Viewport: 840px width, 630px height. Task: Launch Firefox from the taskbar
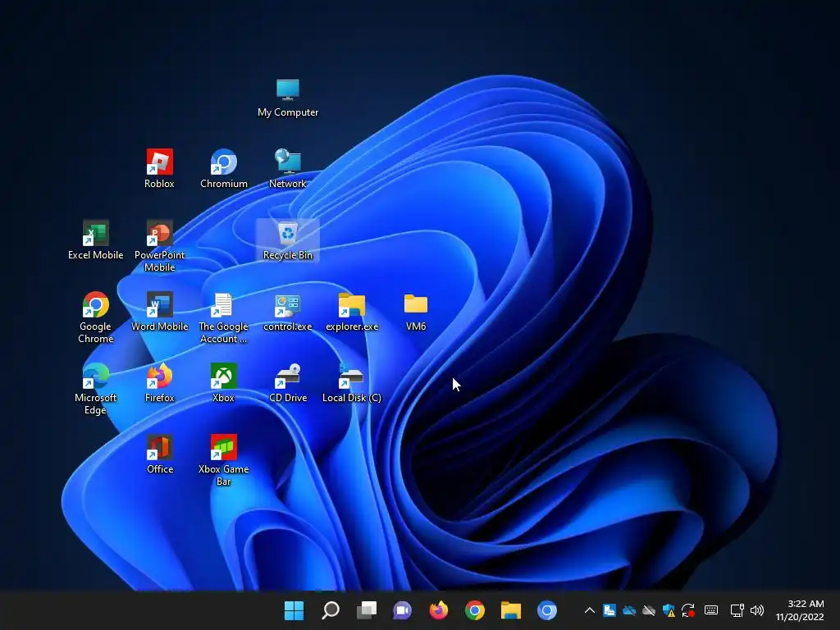[x=439, y=610]
